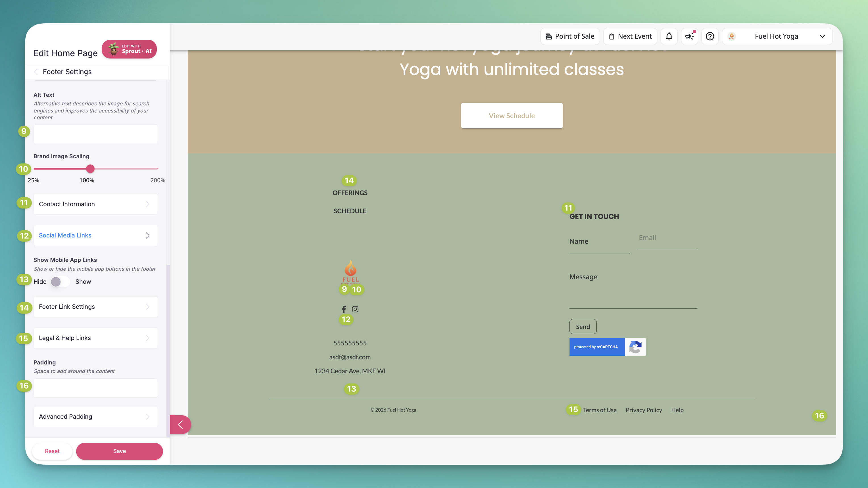Expand Contact Information settings
The image size is (868, 488).
96,204
